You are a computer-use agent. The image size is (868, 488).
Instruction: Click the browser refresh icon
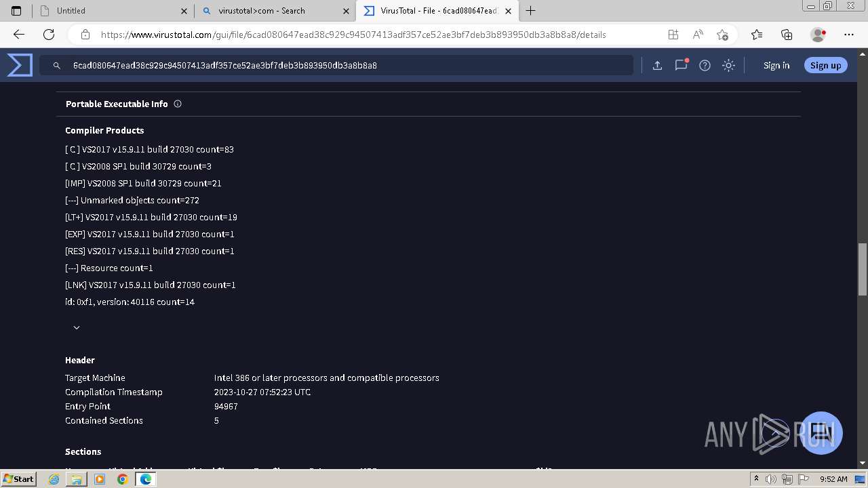(x=49, y=35)
